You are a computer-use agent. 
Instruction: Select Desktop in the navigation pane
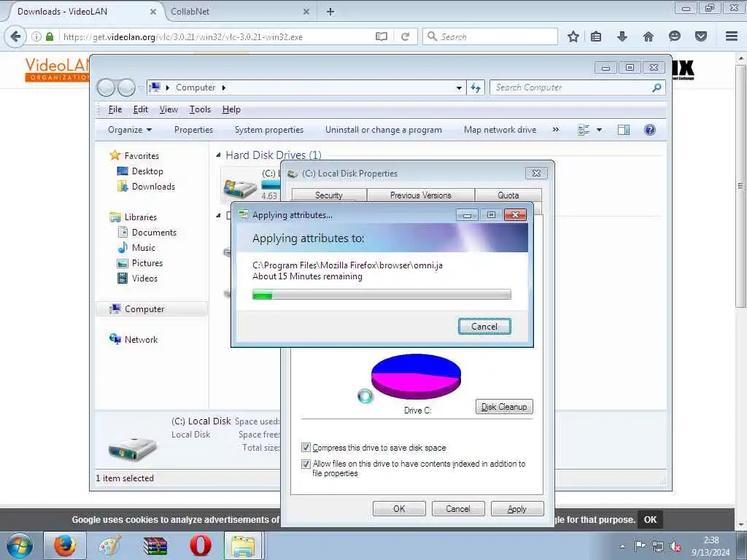(147, 171)
